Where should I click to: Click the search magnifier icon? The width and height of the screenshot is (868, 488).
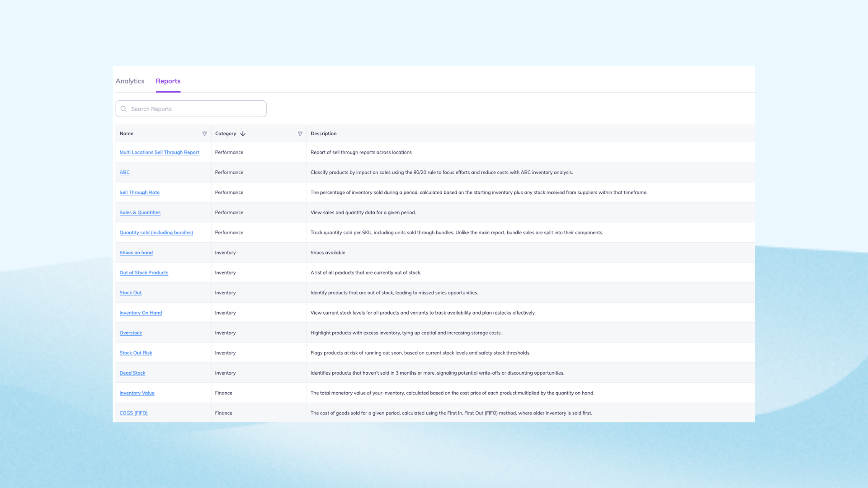(123, 109)
